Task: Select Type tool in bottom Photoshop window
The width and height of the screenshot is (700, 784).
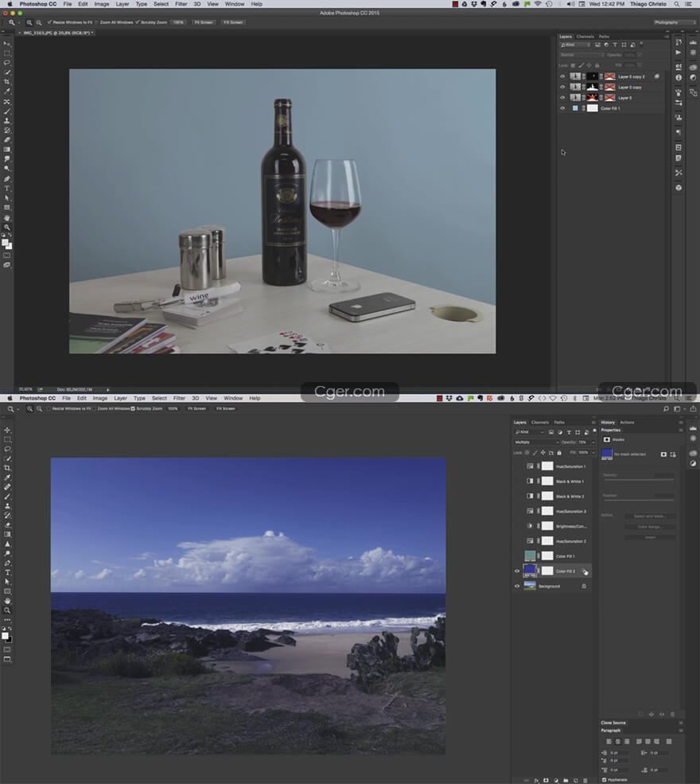Action: pos(7,572)
